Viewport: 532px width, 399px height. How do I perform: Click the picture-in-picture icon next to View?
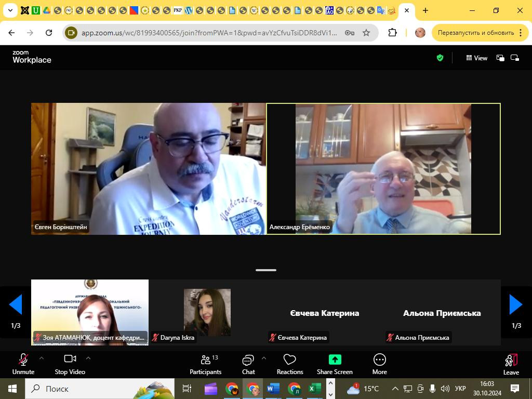pos(500,58)
